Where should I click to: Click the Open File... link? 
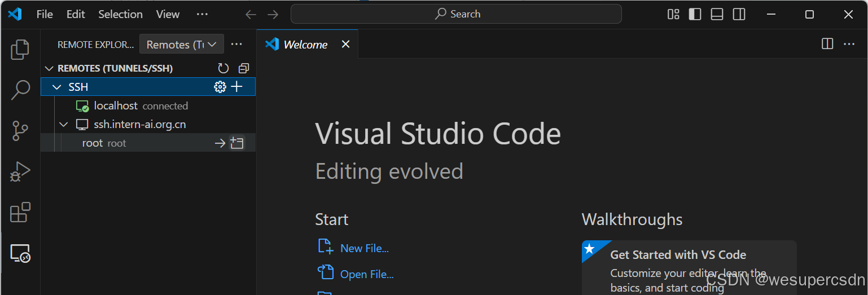(367, 275)
